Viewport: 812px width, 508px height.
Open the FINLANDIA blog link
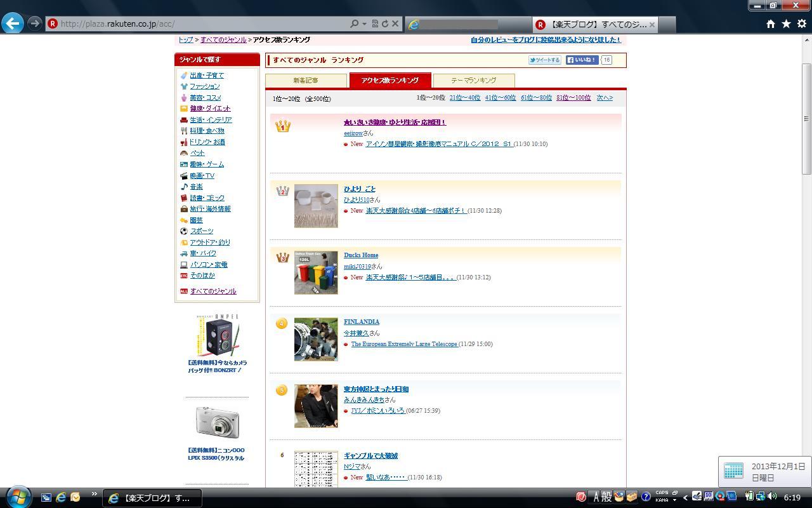point(362,322)
